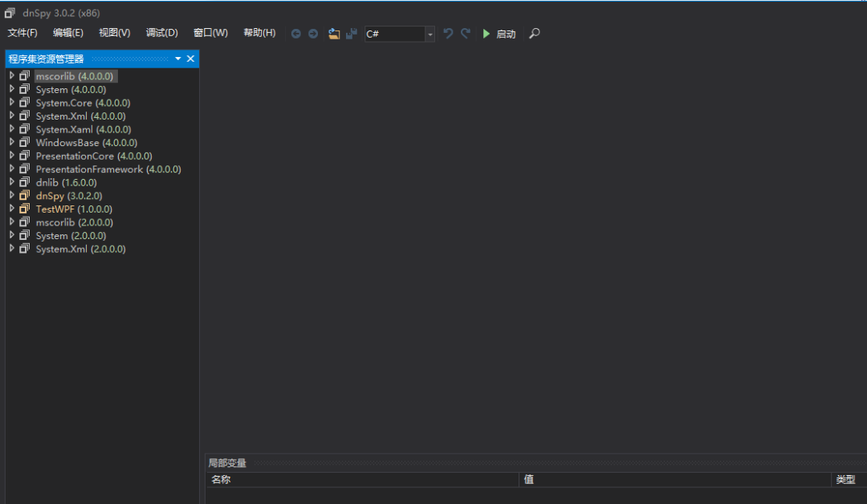The height and width of the screenshot is (504, 867).
Task: Click the 值 column header
Action: (675, 480)
